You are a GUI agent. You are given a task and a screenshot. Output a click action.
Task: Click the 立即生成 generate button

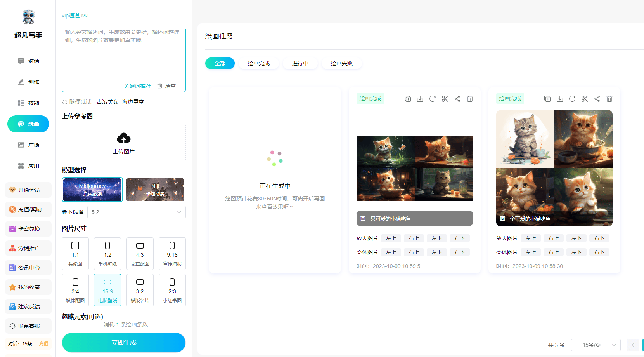tap(123, 343)
